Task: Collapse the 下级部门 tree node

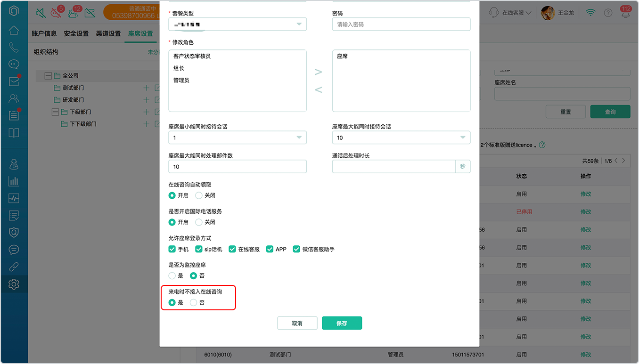Action: [56, 112]
